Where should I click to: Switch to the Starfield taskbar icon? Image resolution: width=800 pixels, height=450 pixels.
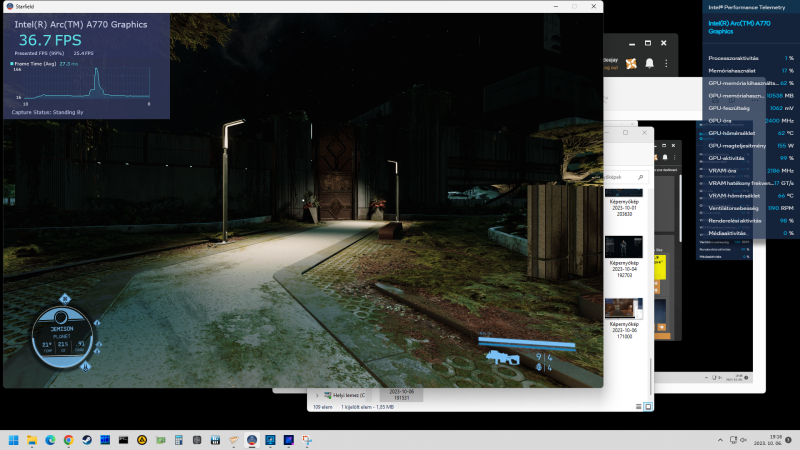[252, 440]
